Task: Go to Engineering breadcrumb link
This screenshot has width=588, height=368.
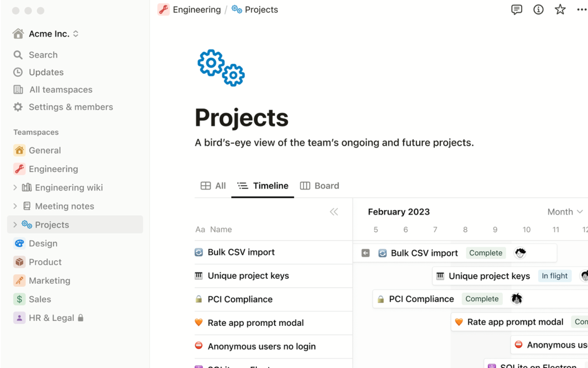Action: [x=197, y=10]
